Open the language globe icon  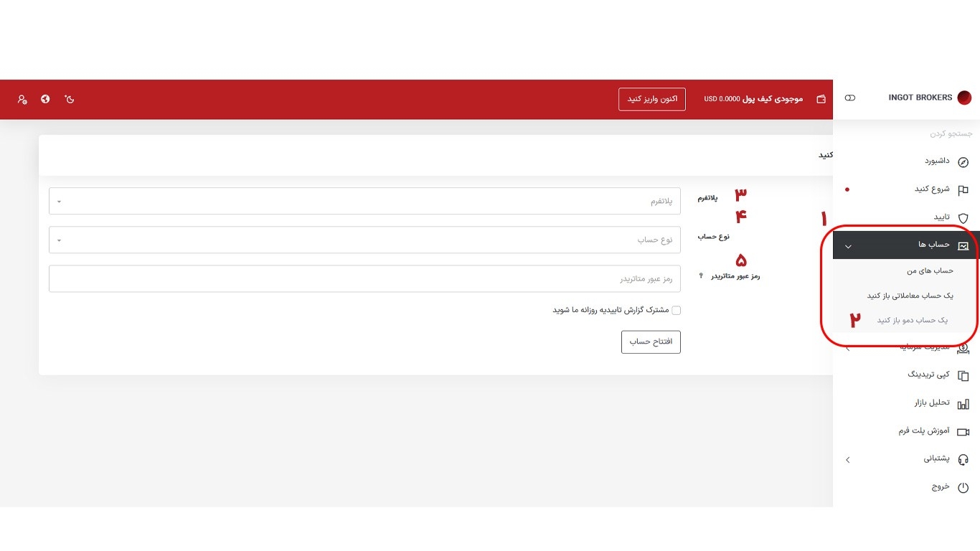[x=45, y=99]
